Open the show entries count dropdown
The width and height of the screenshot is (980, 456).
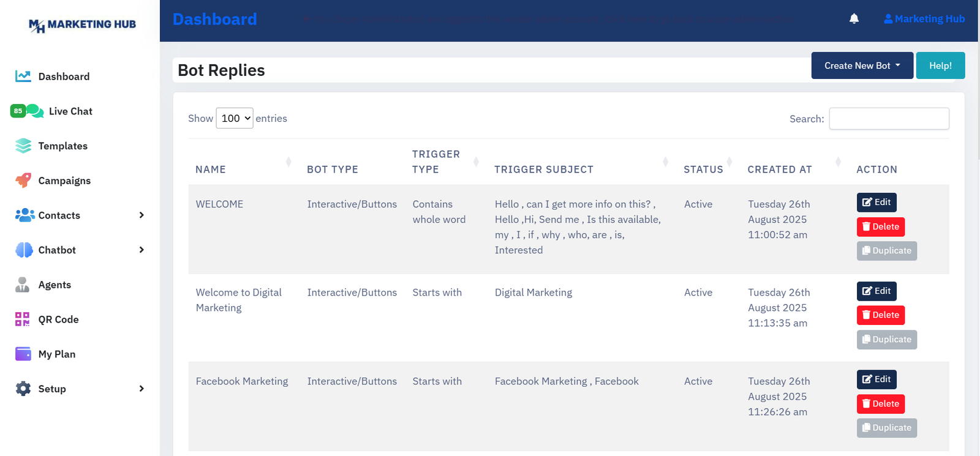click(x=235, y=118)
